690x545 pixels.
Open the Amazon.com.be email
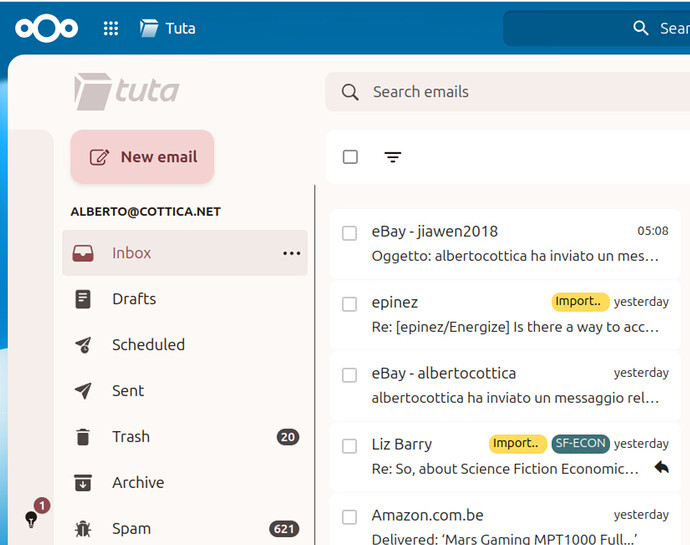(x=505, y=519)
